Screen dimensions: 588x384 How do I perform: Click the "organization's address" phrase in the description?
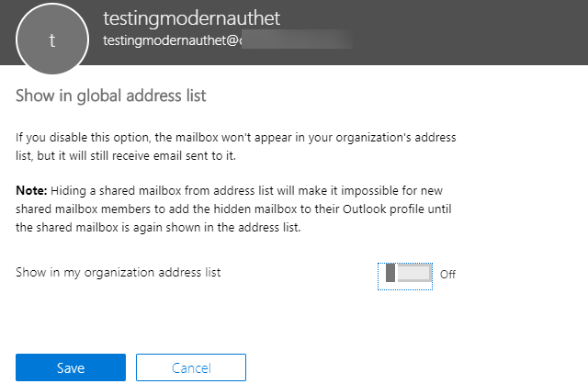point(395,139)
